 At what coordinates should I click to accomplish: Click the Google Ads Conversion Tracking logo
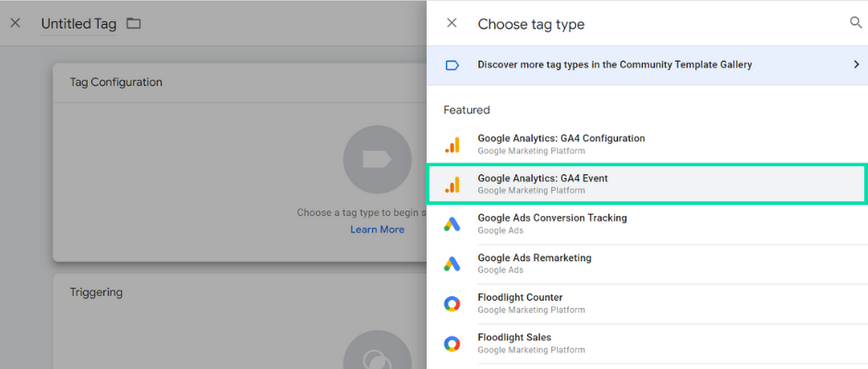[452, 223]
